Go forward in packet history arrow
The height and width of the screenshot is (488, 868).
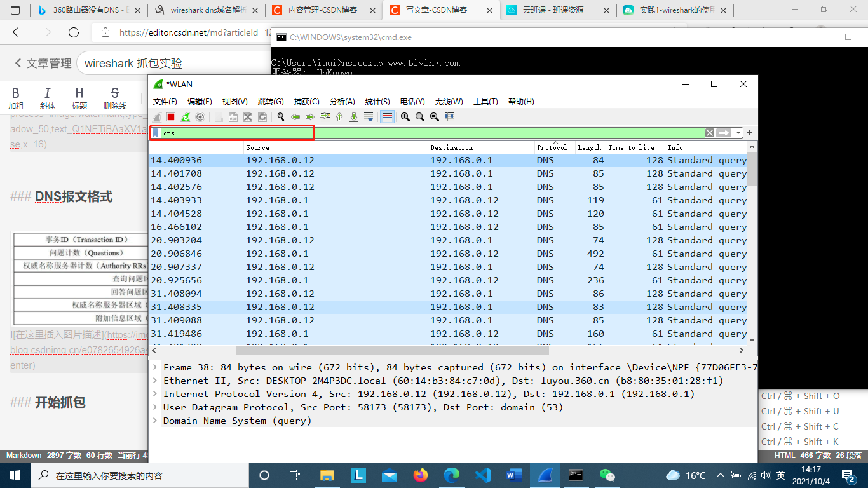(310, 117)
